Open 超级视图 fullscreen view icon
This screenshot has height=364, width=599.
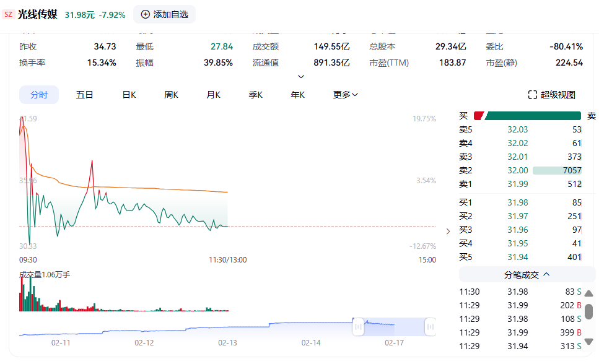click(532, 95)
